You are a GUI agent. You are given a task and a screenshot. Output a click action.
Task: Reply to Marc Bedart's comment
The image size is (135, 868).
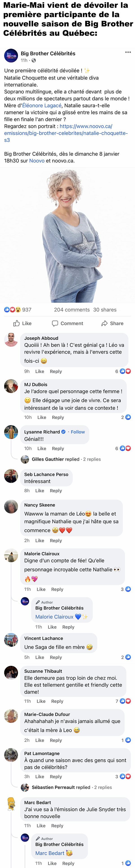(57, 826)
